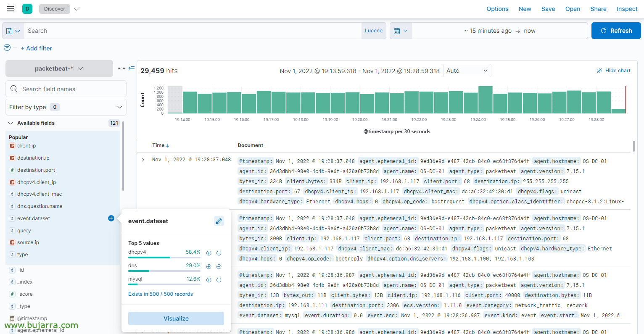Select the dns.question.name field
The height and width of the screenshot is (334, 644).
coord(40,206)
